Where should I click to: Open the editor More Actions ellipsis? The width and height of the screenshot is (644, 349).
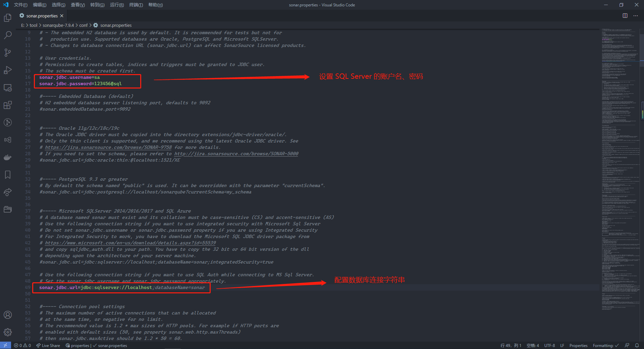(636, 16)
